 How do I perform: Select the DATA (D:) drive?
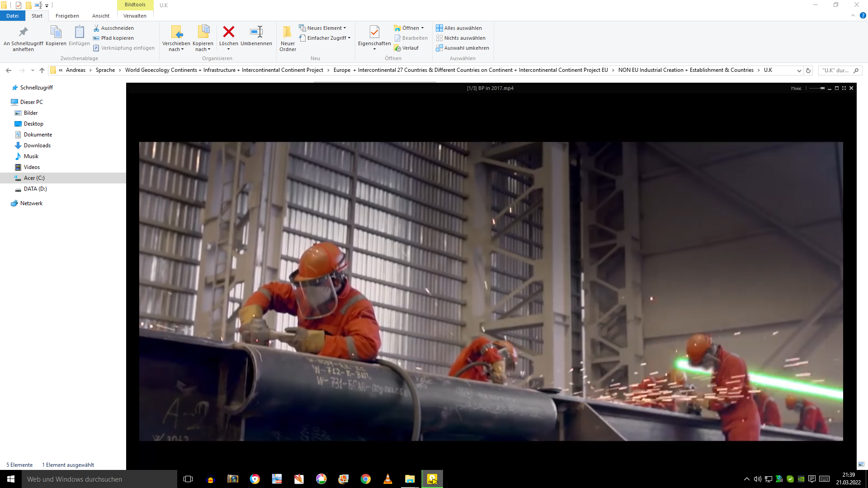click(x=35, y=189)
